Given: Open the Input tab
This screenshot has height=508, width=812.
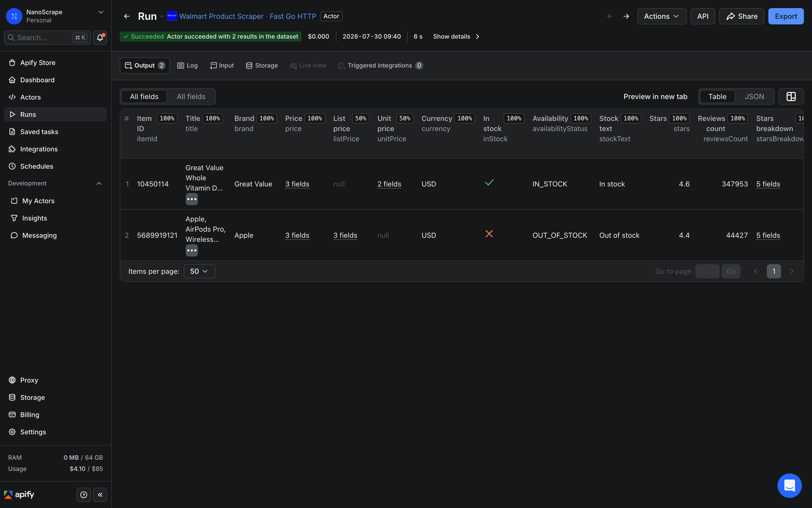Looking at the screenshot, I should point(222,66).
